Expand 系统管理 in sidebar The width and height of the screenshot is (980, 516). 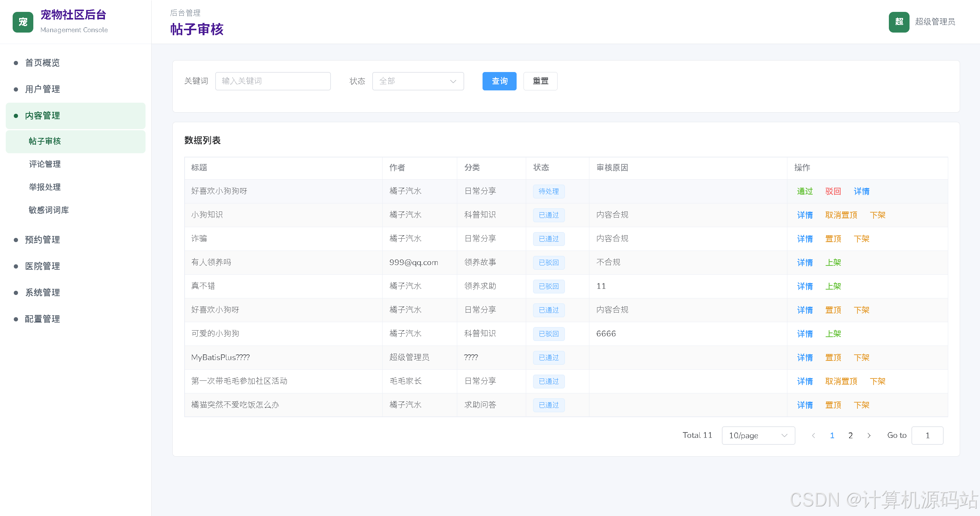coord(75,293)
